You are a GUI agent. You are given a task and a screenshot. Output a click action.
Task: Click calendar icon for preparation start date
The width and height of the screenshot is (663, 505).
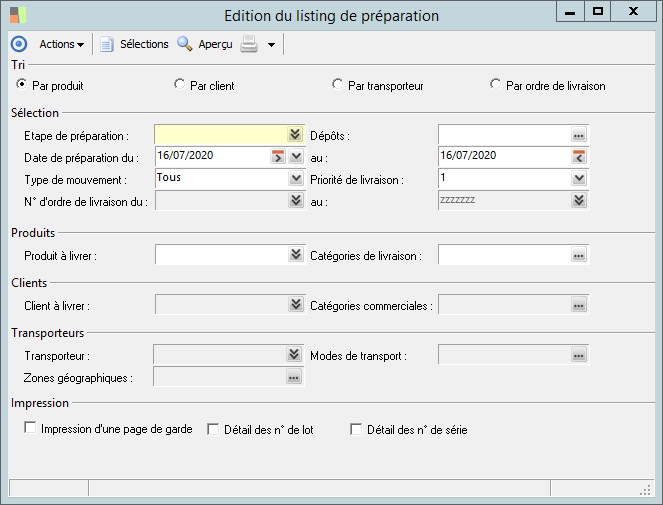tap(277, 156)
